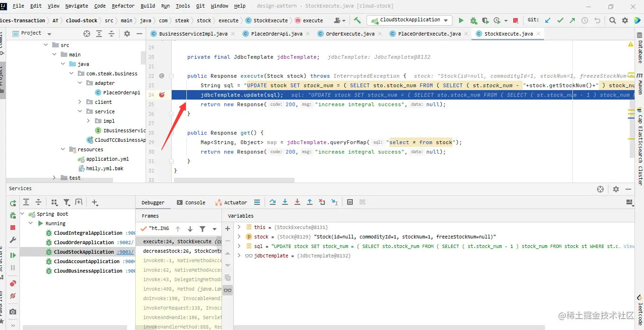The width and height of the screenshot is (644, 330).
Task: Click the Debug bug icon in the top toolbar
Action: tap(473, 20)
